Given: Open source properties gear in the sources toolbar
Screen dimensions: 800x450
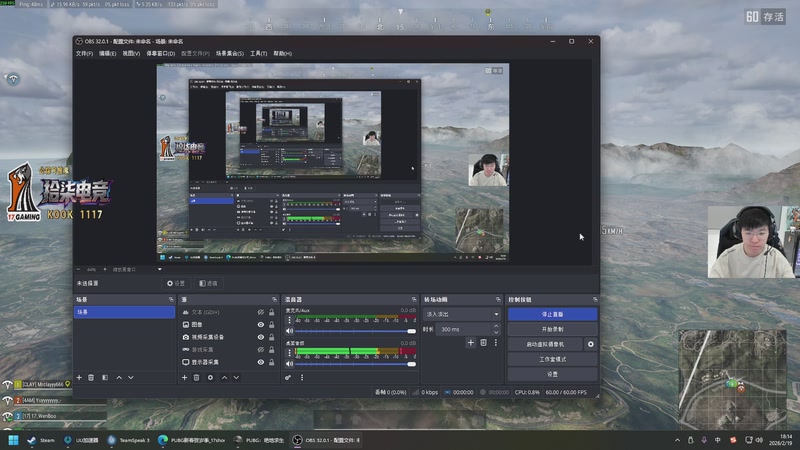Looking at the screenshot, I should 210,378.
